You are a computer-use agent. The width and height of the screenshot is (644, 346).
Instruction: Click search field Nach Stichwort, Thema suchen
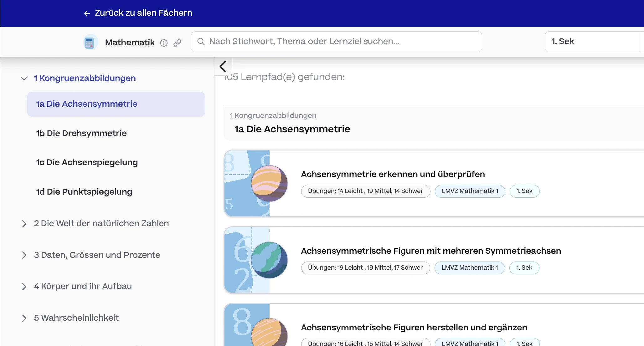point(337,42)
